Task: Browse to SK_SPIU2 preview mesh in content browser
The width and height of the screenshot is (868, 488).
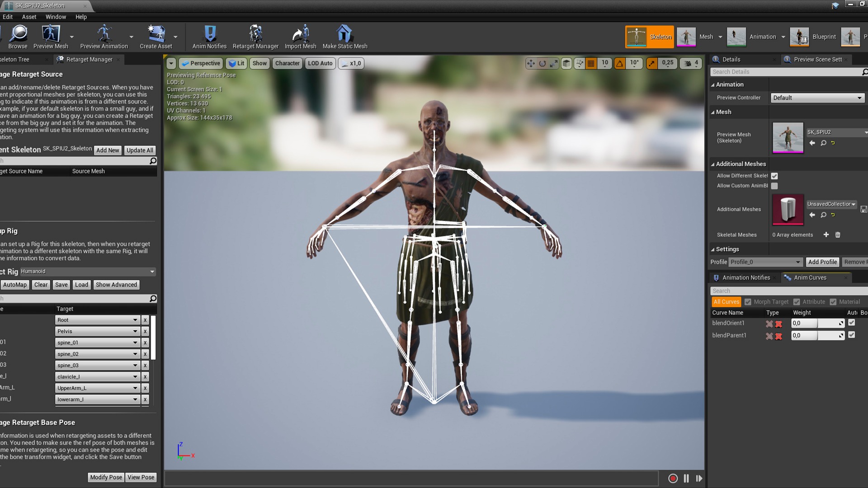Action: [823, 143]
